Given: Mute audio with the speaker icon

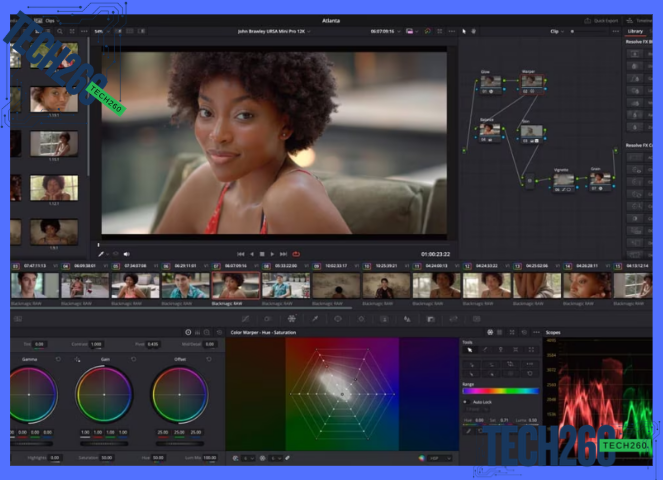Looking at the screenshot, I should 127,254.
